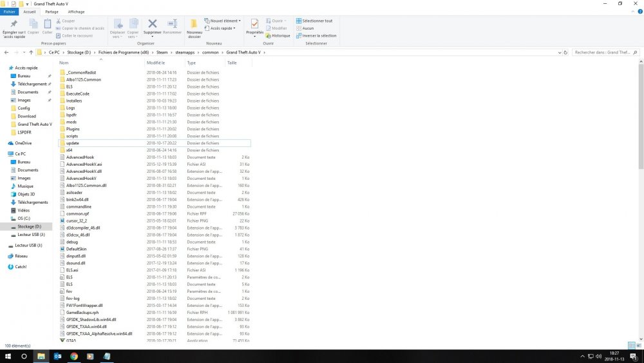Open the Accès rapide ribbon dropdown
The image size is (644, 363).
click(x=220, y=28)
